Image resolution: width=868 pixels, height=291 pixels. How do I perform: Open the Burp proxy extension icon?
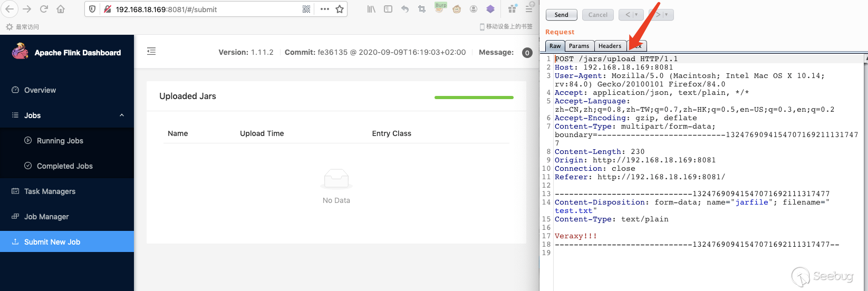(x=440, y=7)
